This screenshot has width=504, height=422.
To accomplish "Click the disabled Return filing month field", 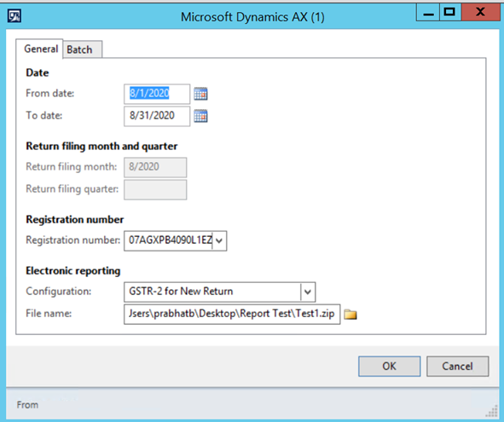I will pyautogui.click(x=155, y=167).
